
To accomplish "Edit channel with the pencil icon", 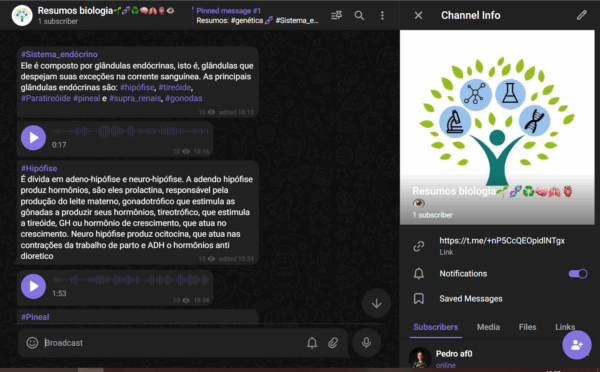I will (582, 15).
